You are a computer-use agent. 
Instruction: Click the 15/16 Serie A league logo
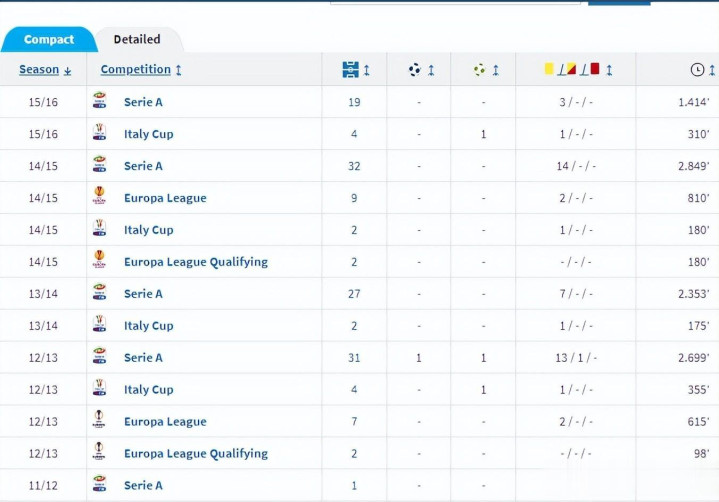tap(100, 100)
